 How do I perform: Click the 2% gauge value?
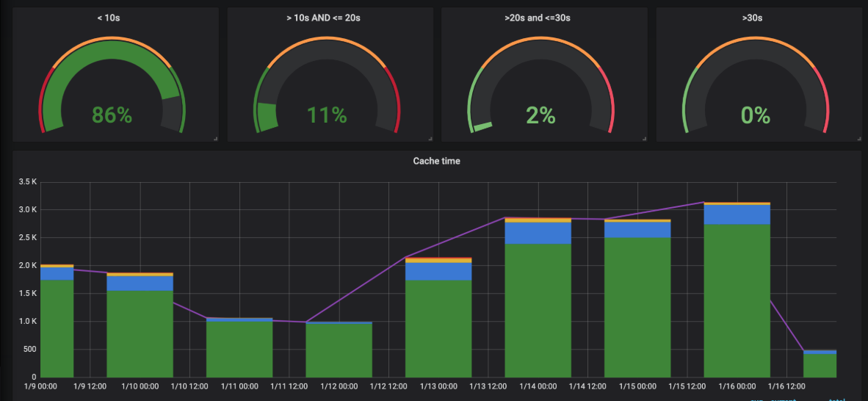pyautogui.click(x=540, y=115)
